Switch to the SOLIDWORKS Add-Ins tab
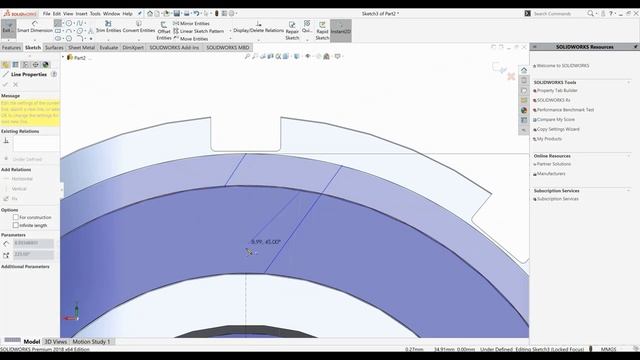 coord(174,48)
